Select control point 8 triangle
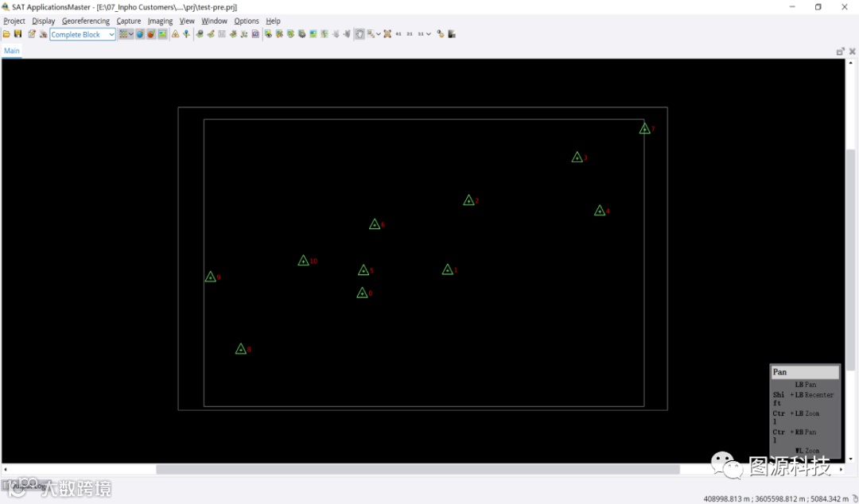This screenshot has height=504, width=859. [240, 350]
